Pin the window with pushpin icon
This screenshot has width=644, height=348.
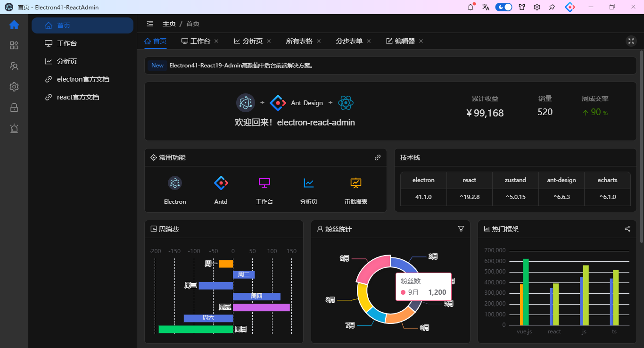point(552,7)
